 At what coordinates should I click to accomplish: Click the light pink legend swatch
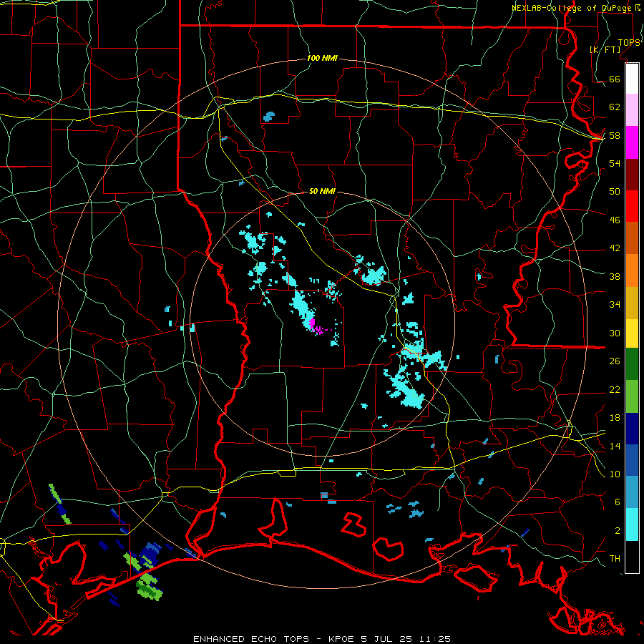click(x=632, y=110)
